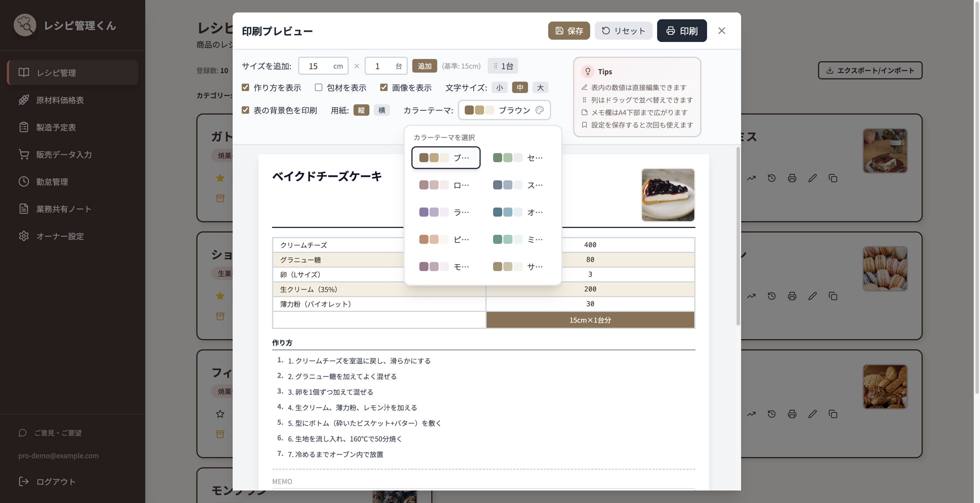Click the print icon on the tiramisu card
The image size is (980, 503).
coord(792,178)
